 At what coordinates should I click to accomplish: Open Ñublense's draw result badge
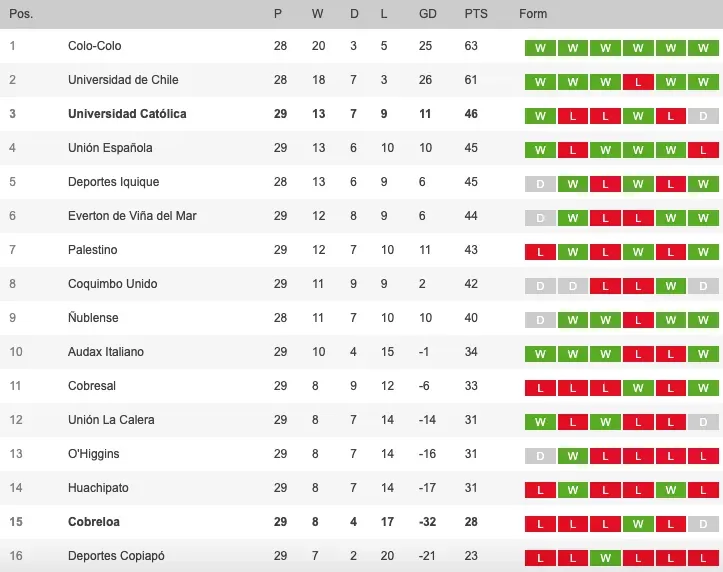(x=540, y=320)
